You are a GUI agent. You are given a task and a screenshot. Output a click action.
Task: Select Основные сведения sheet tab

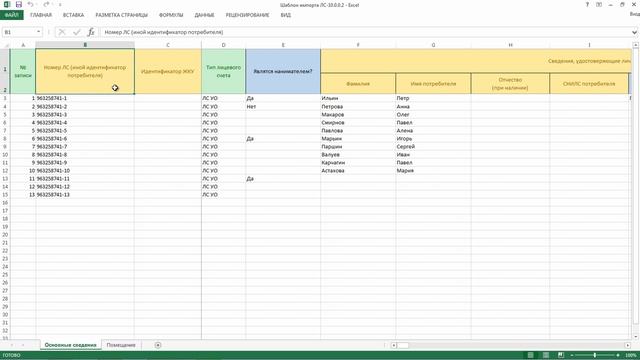(x=71, y=345)
